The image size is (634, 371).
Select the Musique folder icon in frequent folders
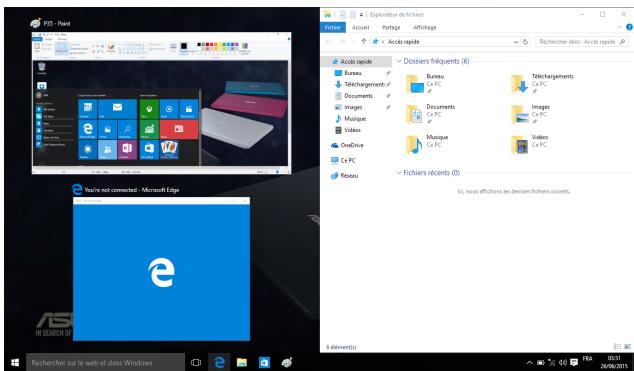414,145
